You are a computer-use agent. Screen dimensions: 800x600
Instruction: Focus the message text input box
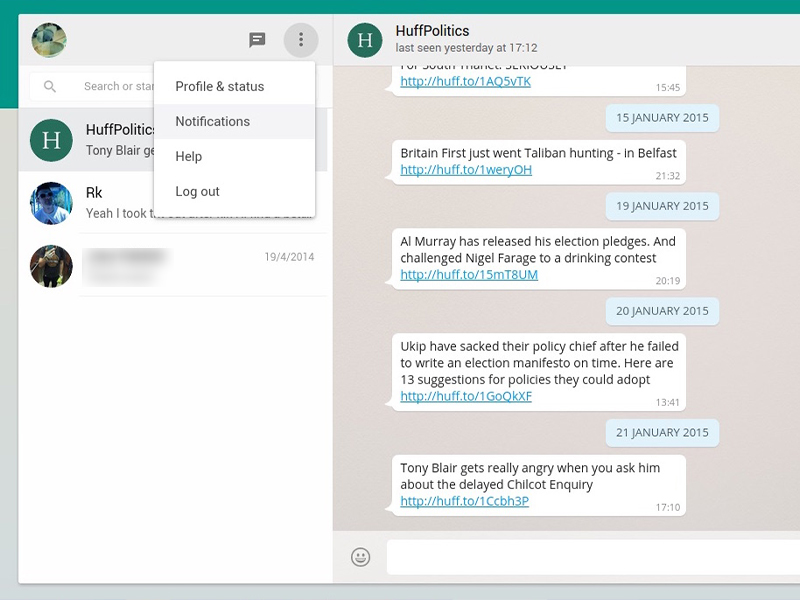point(593,557)
